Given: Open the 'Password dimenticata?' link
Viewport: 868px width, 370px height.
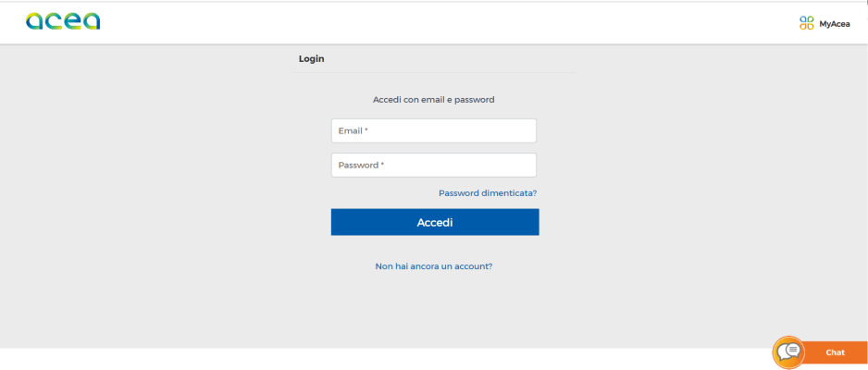Looking at the screenshot, I should (x=488, y=193).
